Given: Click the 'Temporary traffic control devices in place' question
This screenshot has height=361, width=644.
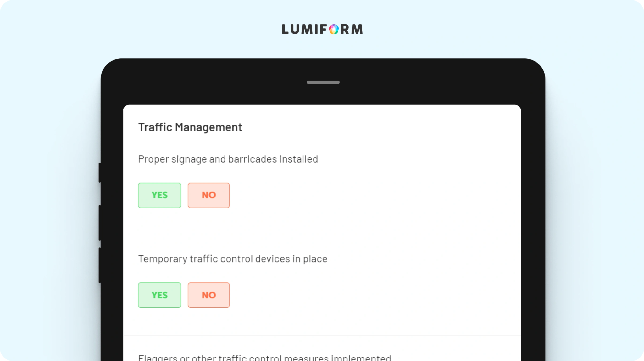Looking at the screenshot, I should tap(233, 259).
